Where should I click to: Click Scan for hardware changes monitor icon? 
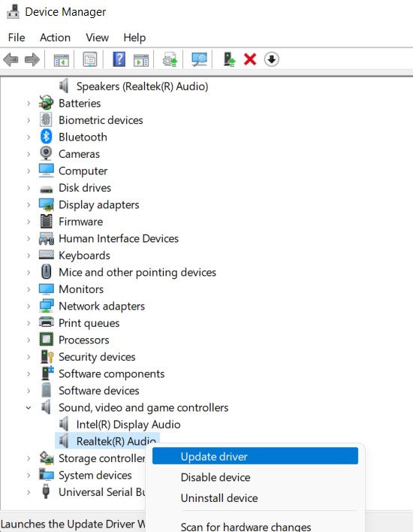coord(199,59)
